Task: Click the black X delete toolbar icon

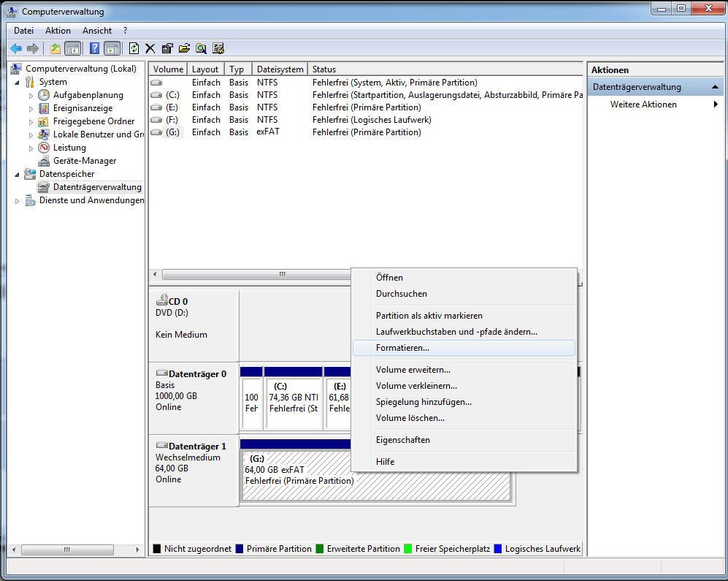Action: (x=150, y=49)
